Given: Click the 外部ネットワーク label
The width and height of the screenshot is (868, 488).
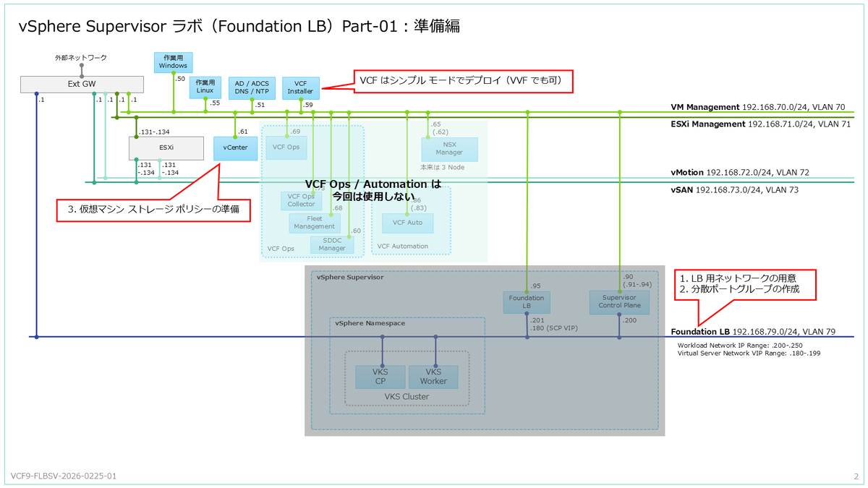Looking at the screenshot, I should (x=80, y=57).
